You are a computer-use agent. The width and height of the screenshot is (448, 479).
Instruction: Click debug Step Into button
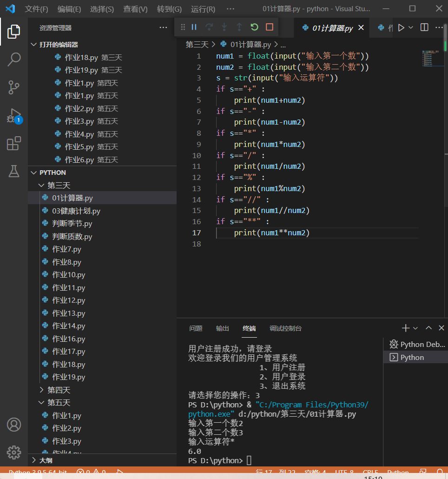click(224, 27)
